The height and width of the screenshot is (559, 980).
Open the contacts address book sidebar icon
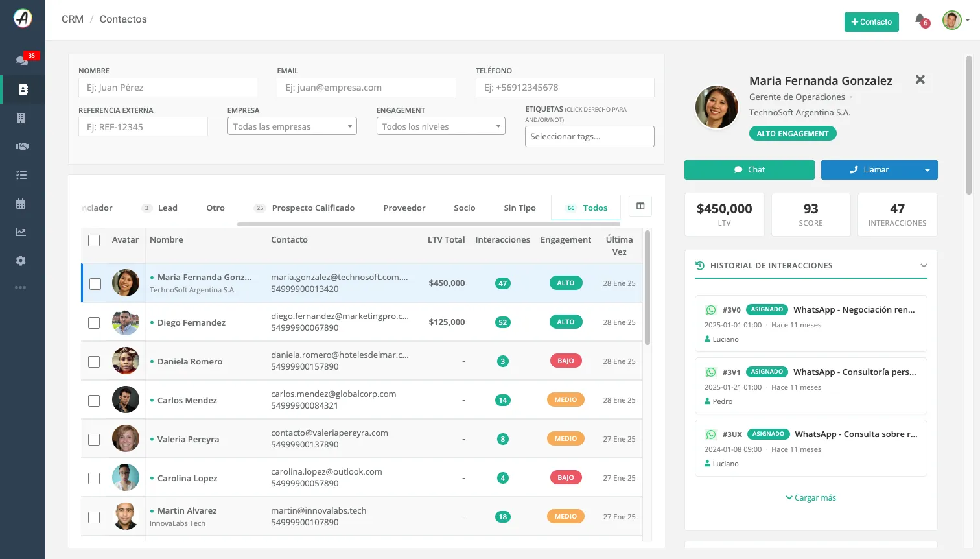[23, 89]
